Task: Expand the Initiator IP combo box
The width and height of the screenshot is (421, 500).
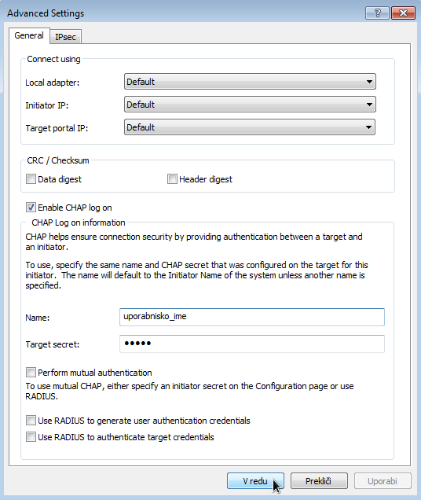Action: (250, 105)
